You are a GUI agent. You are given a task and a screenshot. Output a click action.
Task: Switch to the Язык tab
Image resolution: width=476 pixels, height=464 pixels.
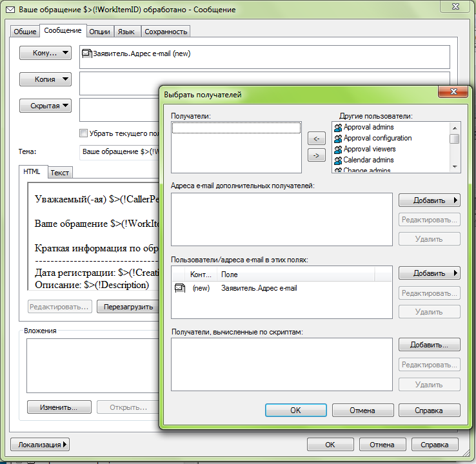point(126,32)
